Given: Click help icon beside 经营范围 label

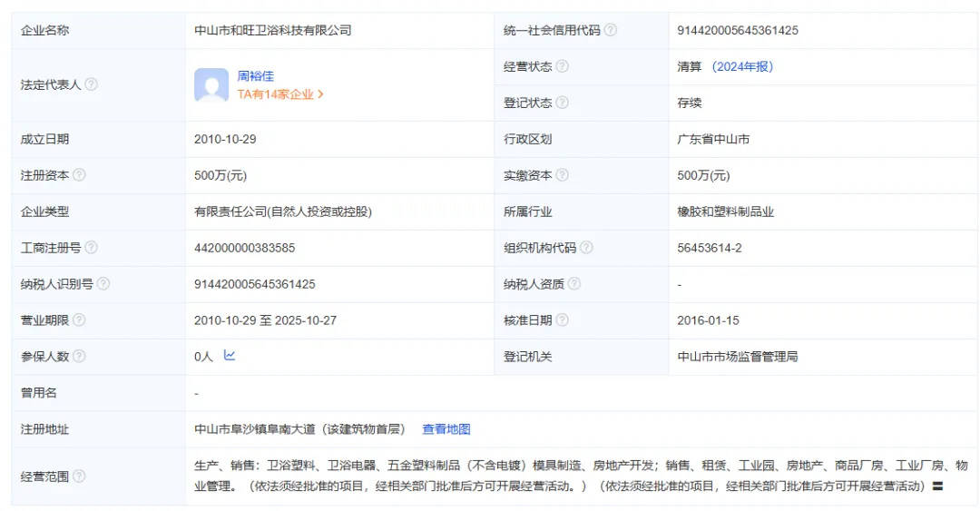Looking at the screenshot, I should (x=79, y=477).
